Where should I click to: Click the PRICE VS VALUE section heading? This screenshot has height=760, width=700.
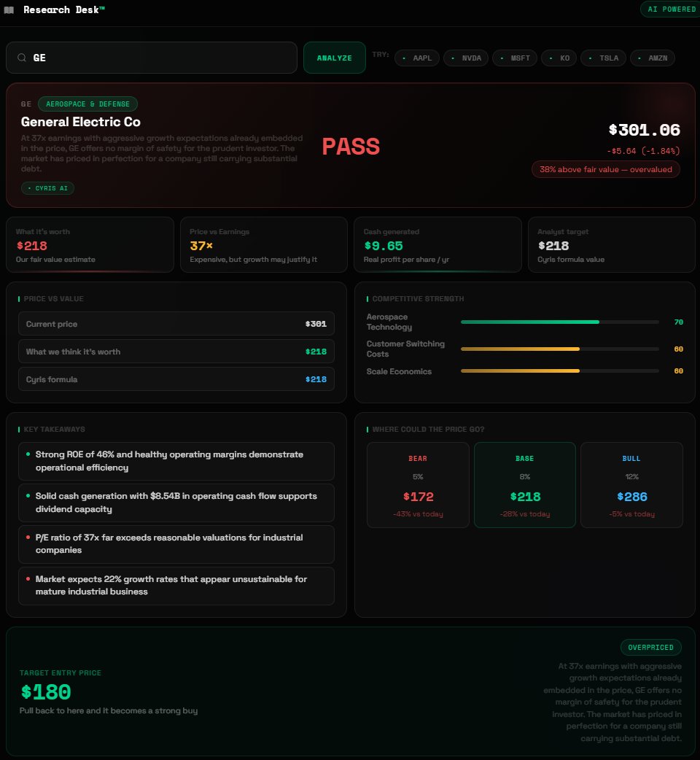click(x=53, y=299)
